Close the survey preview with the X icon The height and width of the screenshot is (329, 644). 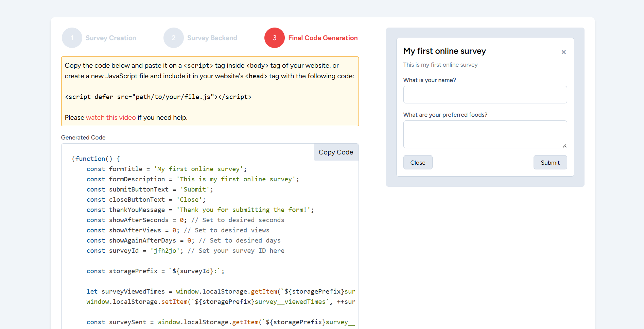click(x=563, y=52)
